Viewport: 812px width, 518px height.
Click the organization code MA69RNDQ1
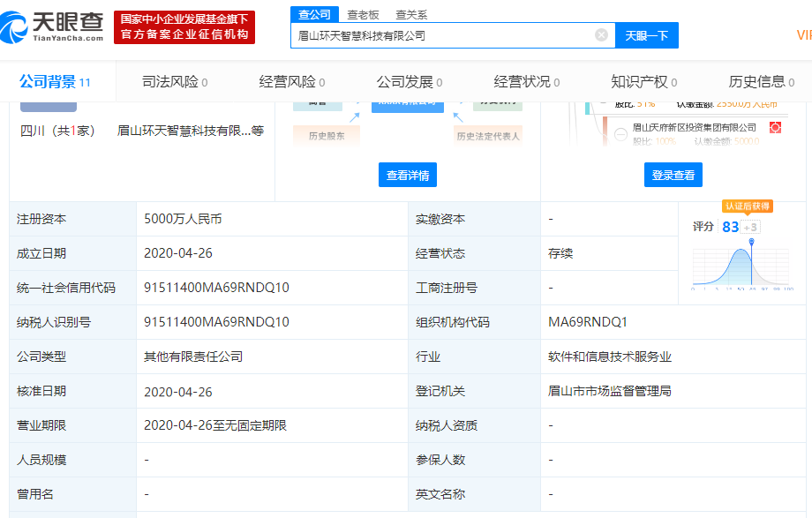[587, 322]
